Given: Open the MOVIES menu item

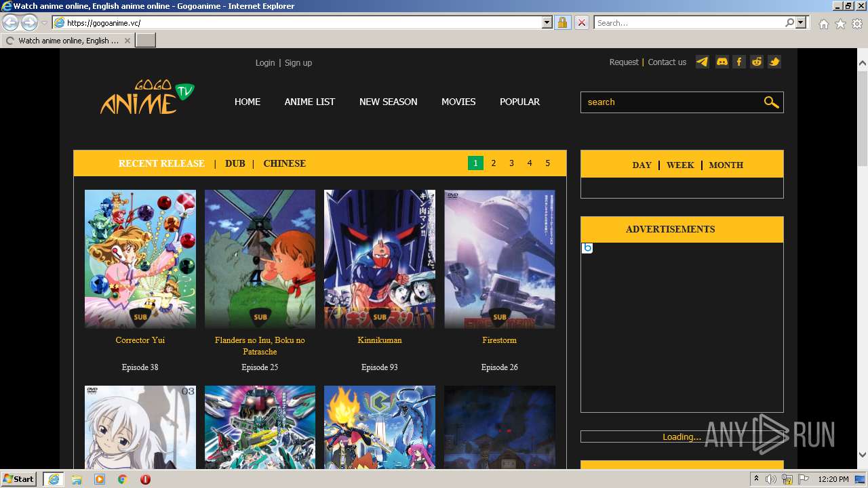Looking at the screenshot, I should [458, 102].
